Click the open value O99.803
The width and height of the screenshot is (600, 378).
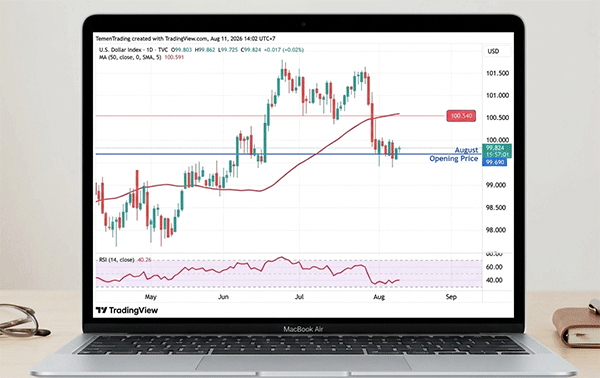click(181, 50)
